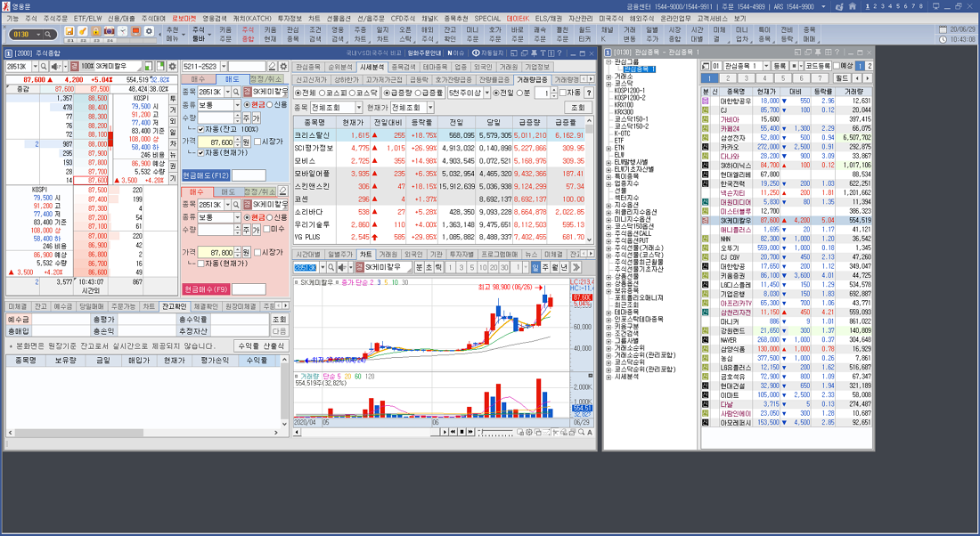Open settings gear in the main toolbar

(x=149, y=31)
